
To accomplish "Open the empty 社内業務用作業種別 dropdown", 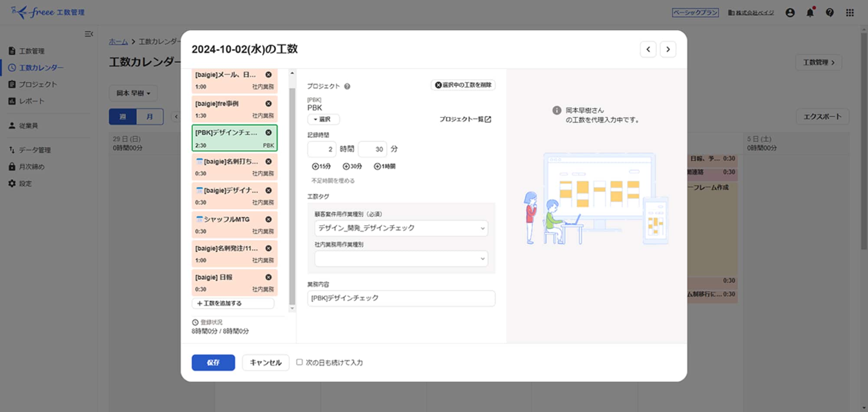I will point(401,259).
